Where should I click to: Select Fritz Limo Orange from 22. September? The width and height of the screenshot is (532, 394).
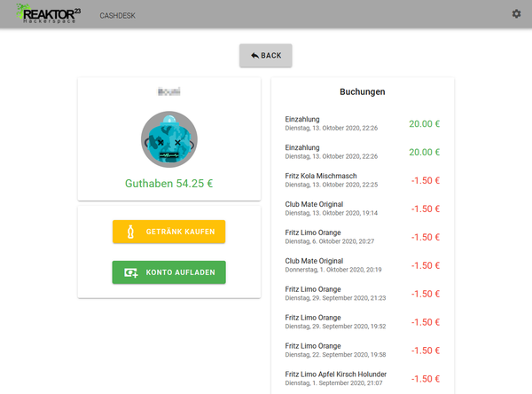point(363,351)
